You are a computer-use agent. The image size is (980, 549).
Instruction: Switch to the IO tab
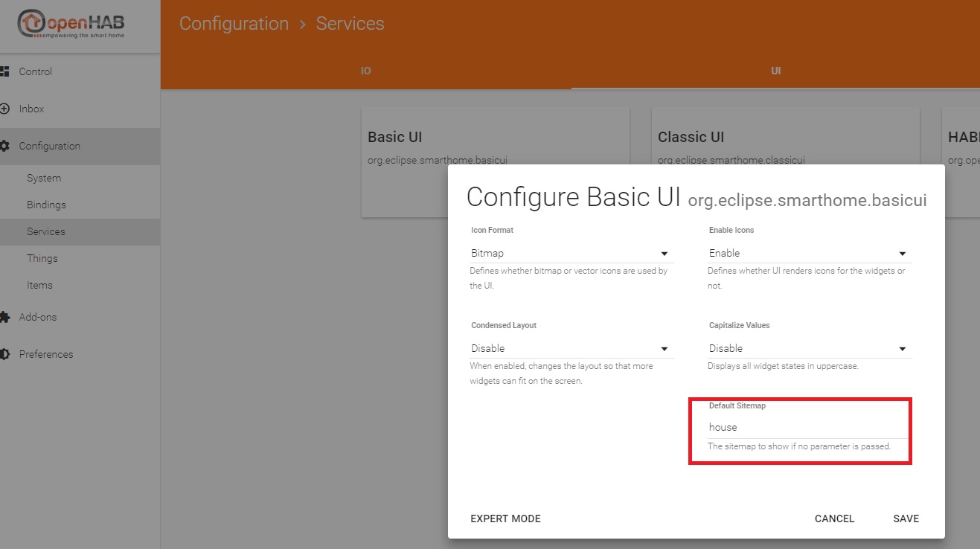coord(366,71)
